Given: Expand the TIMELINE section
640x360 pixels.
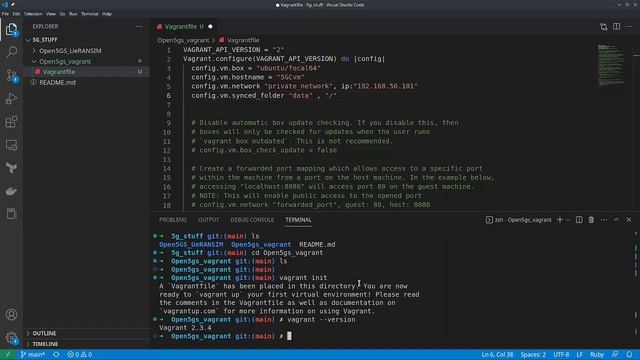Looking at the screenshot, I should pyautogui.click(x=86, y=344).
